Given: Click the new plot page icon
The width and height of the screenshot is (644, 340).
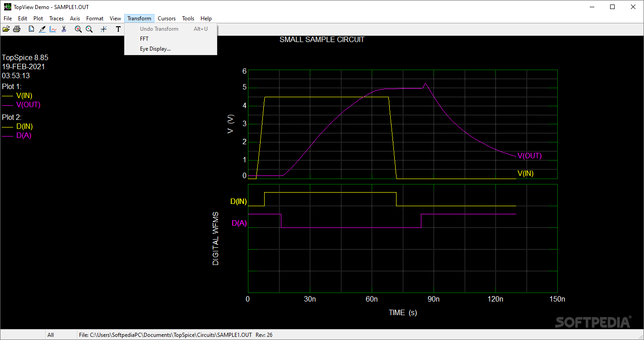Looking at the screenshot, I should (31, 29).
